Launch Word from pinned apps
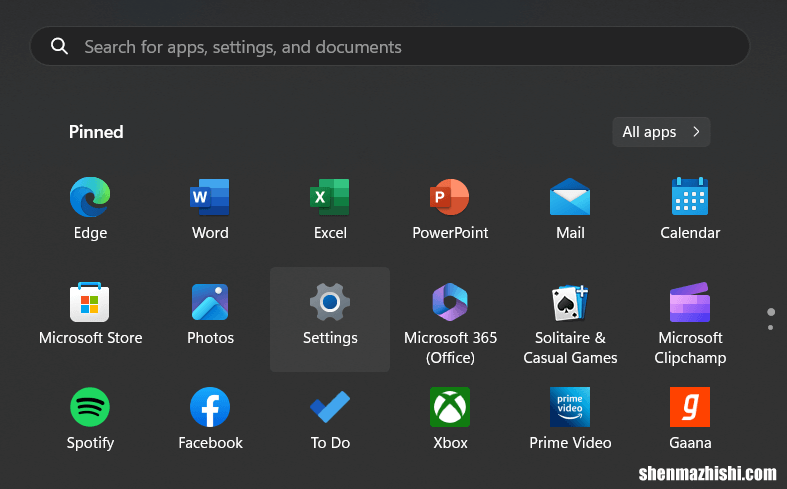Screen dimensions: 787x489 click(x=210, y=197)
